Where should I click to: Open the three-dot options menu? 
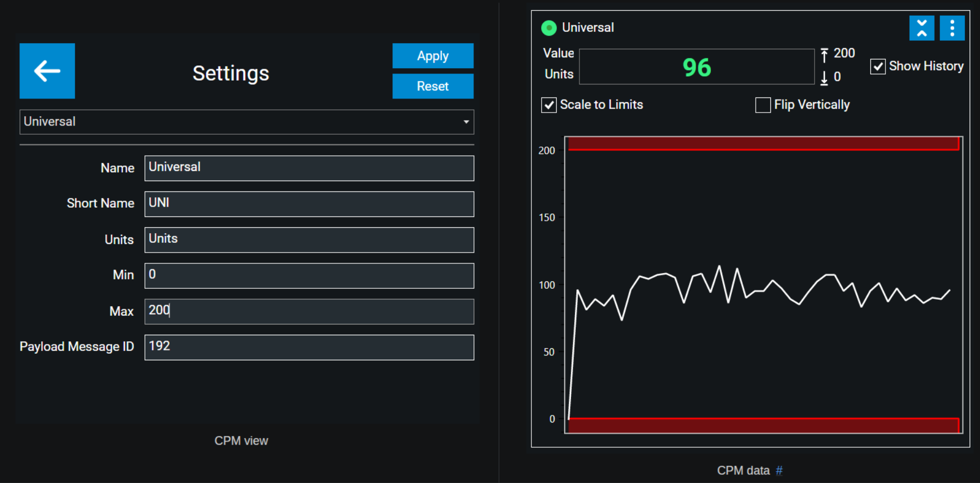(952, 28)
